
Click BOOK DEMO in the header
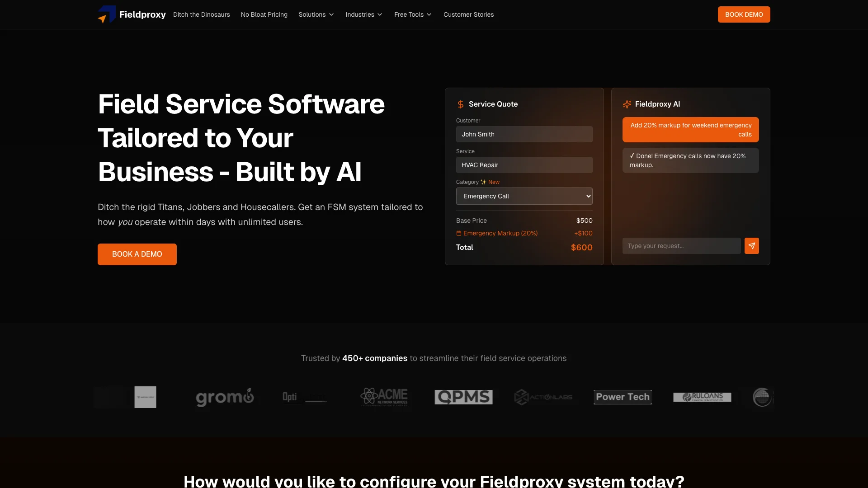click(x=744, y=14)
